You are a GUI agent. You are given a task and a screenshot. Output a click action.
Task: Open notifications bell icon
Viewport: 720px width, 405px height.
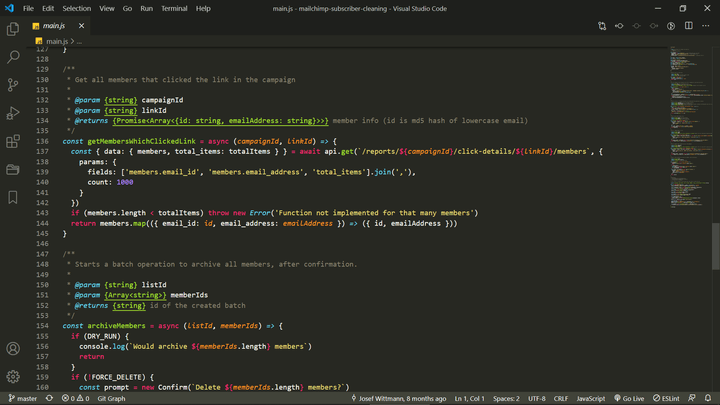click(708, 399)
